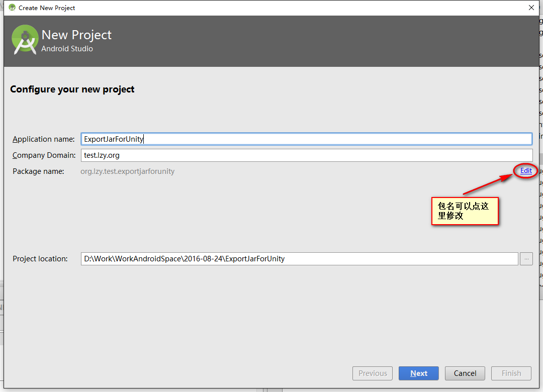Click the Project location path field
Screen dimensions: 543x392
pos(300,259)
